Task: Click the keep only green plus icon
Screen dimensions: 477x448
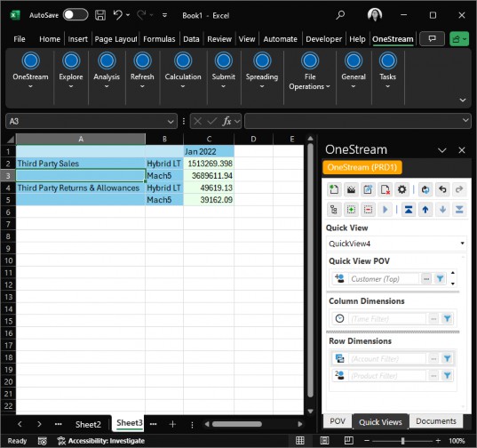Action: coord(351,210)
